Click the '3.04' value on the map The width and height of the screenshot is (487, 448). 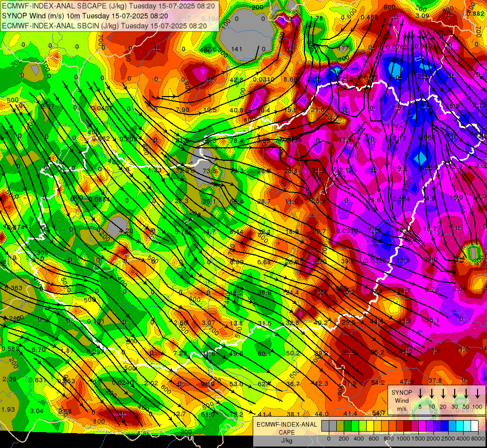37,411
